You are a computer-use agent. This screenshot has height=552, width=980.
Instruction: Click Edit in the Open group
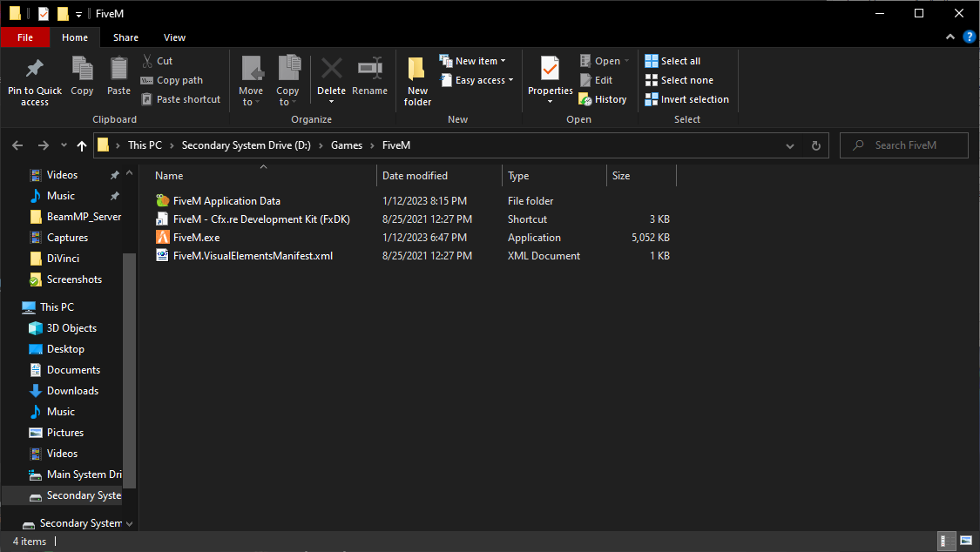coord(596,80)
